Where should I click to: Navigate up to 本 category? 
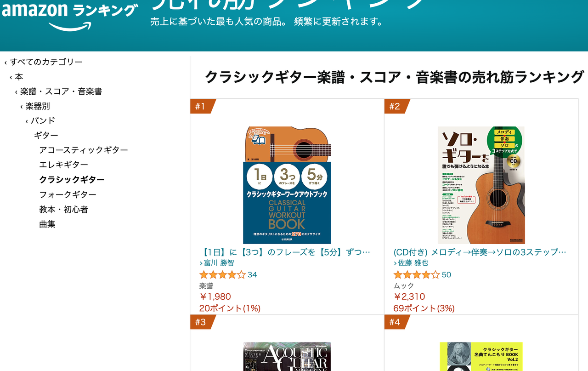(17, 77)
